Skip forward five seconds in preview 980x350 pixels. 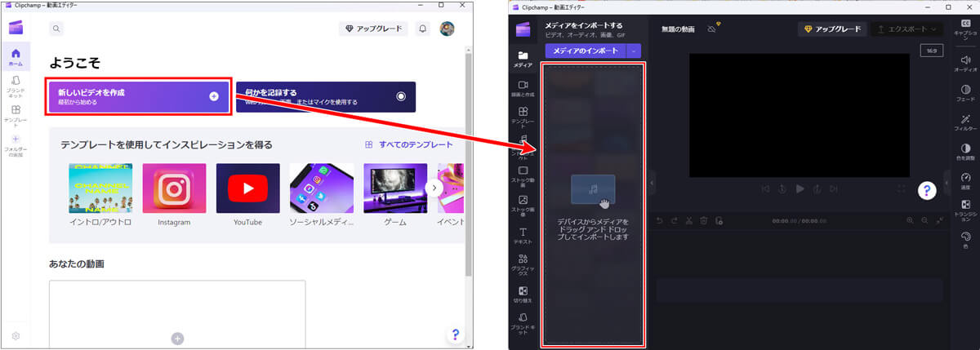(817, 188)
